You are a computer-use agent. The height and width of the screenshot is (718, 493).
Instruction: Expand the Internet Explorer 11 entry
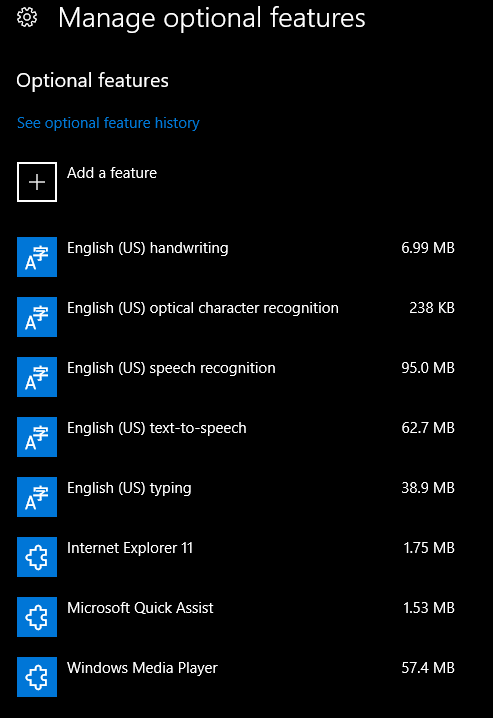(236, 557)
